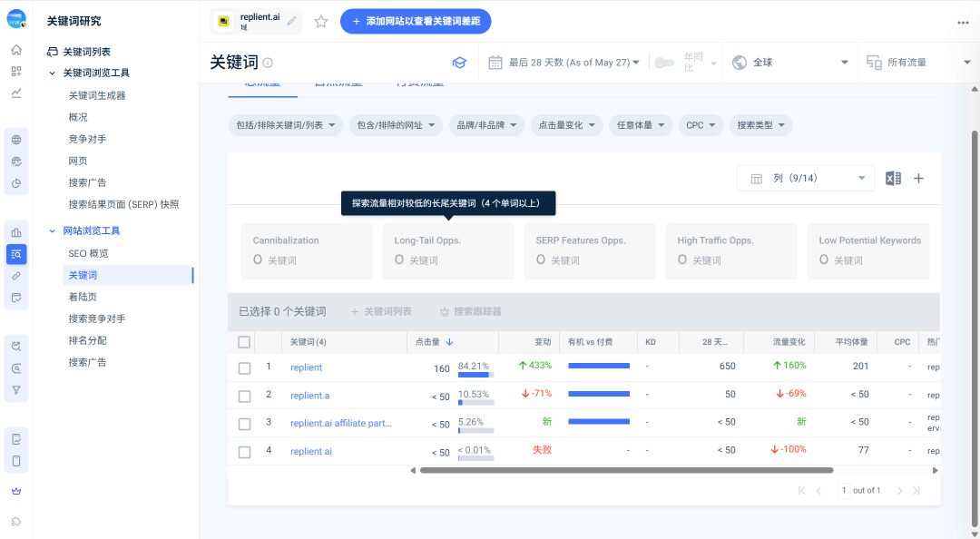Collapse the 关键词浏览工具 tree section

click(52, 73)
